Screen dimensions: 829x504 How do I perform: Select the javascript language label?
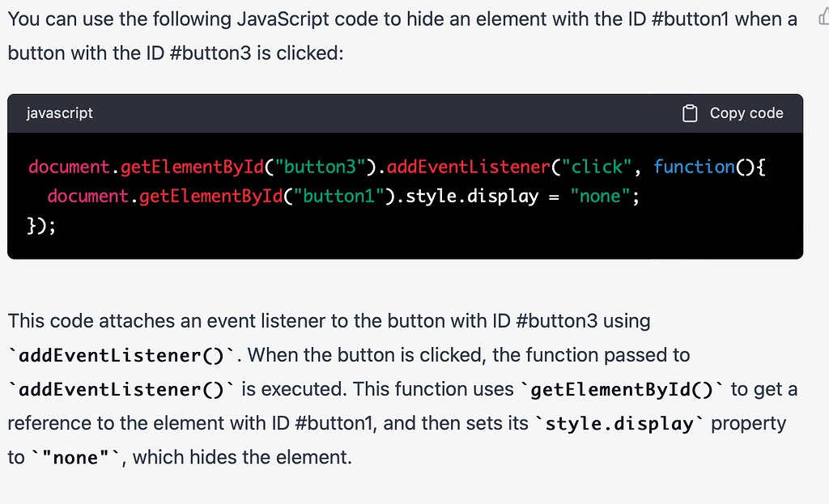[59, 113]
